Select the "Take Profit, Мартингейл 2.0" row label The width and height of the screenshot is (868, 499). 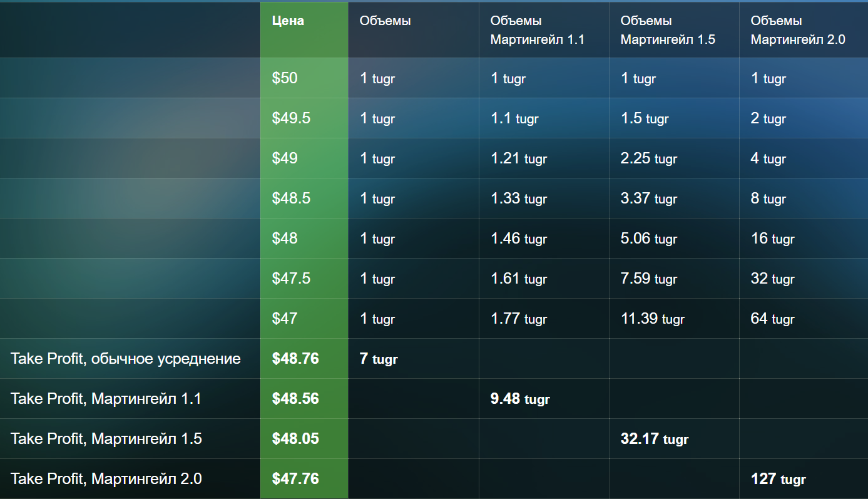click(x=106, y=479)
